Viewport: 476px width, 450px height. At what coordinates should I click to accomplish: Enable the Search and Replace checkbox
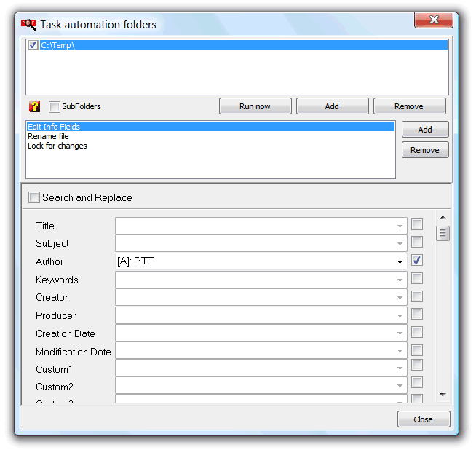(x=34, y=197)
